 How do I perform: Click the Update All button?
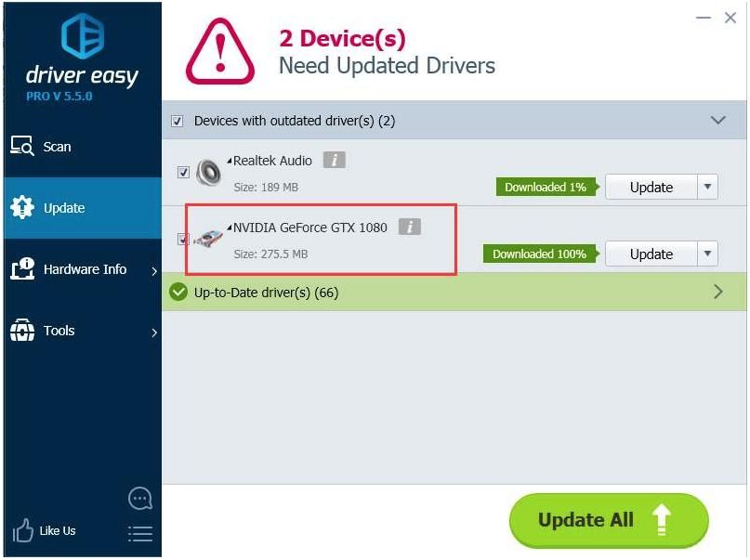click(609, 520)
